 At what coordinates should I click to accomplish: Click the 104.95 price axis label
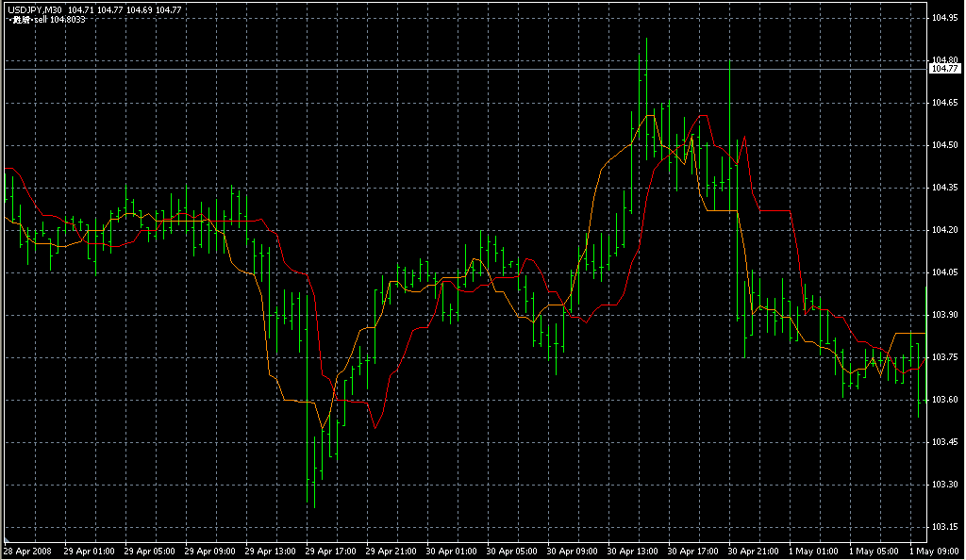945,18
